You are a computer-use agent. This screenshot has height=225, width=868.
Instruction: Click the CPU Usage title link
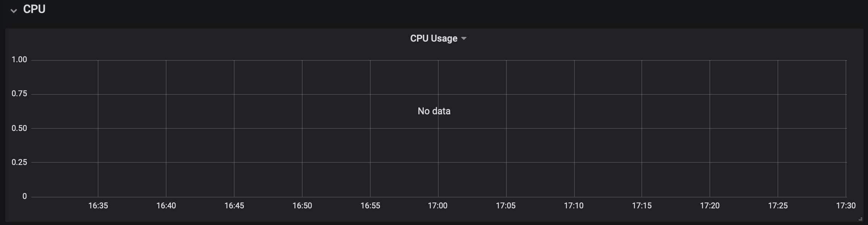[433, 38]
